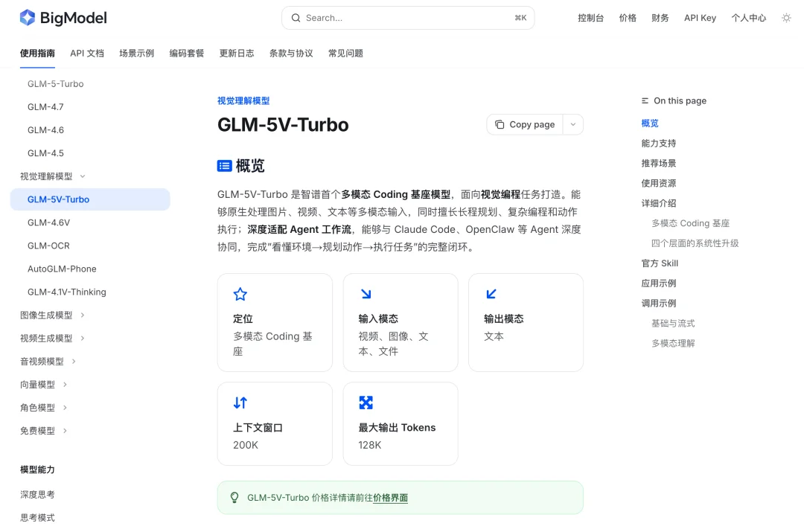The image size is (804, 532).
Task: Click the up-down arrows icon above 上下文窗口
Action: (x=240, y=402)
